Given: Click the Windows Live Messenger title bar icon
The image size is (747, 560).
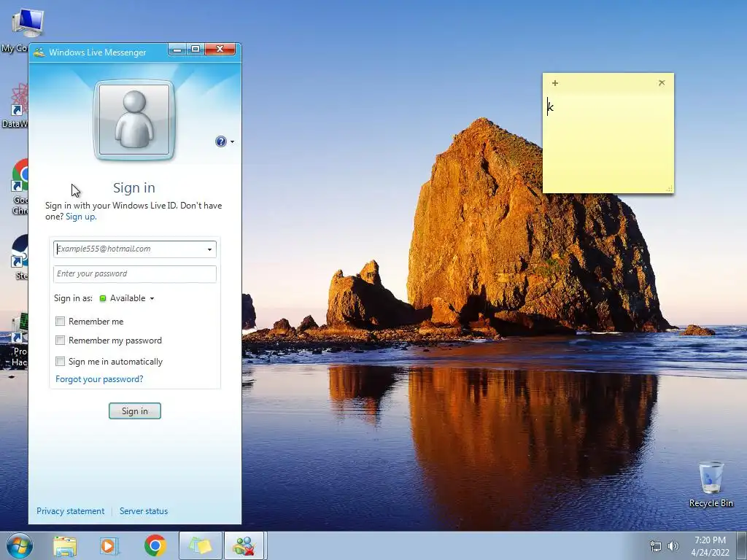Looking at the screenshot, I should [x=39, y=52].
